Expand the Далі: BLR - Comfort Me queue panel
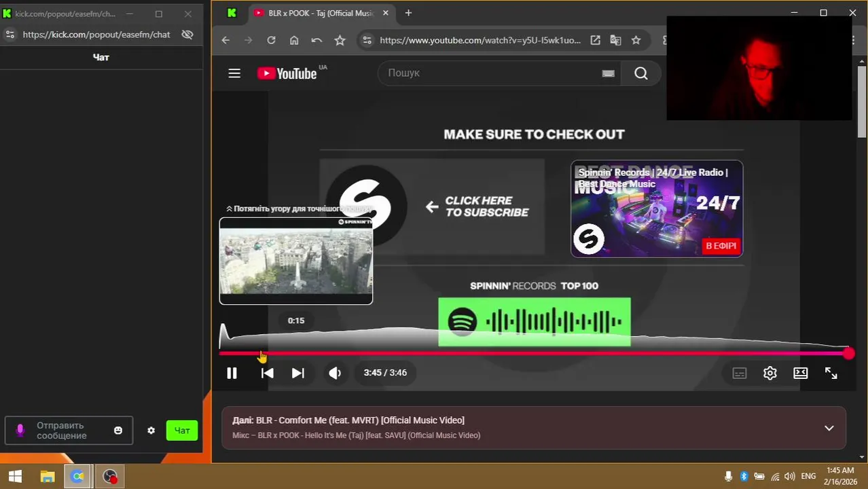This screenshot has height=489, width=868. (829, 428)
